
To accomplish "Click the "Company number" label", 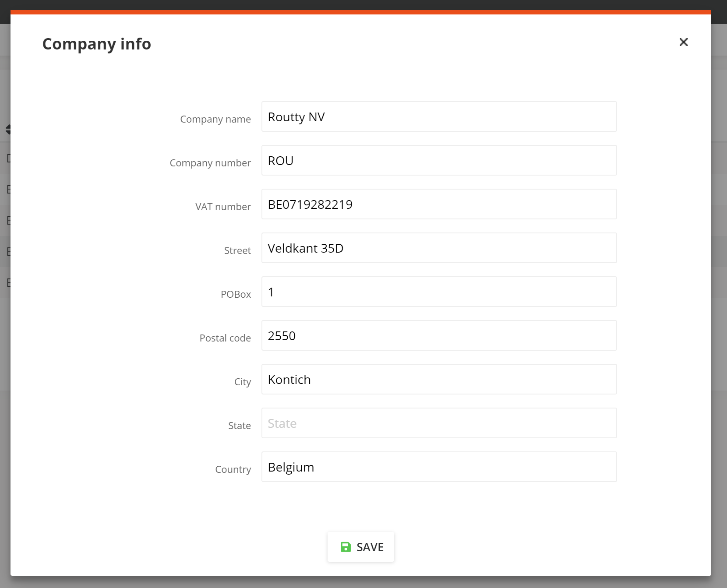I will (210, 163).
